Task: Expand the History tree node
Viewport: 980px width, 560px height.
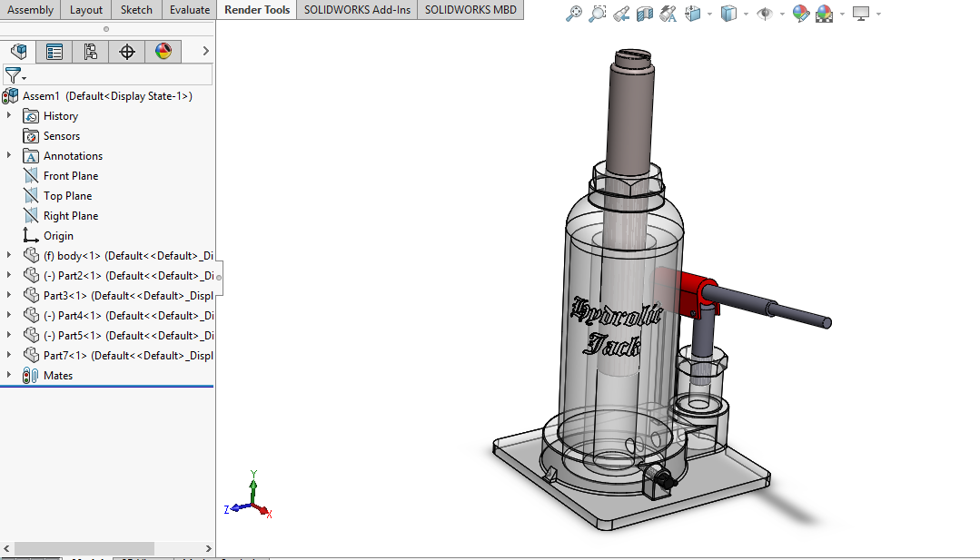Action: pos(9,115)
